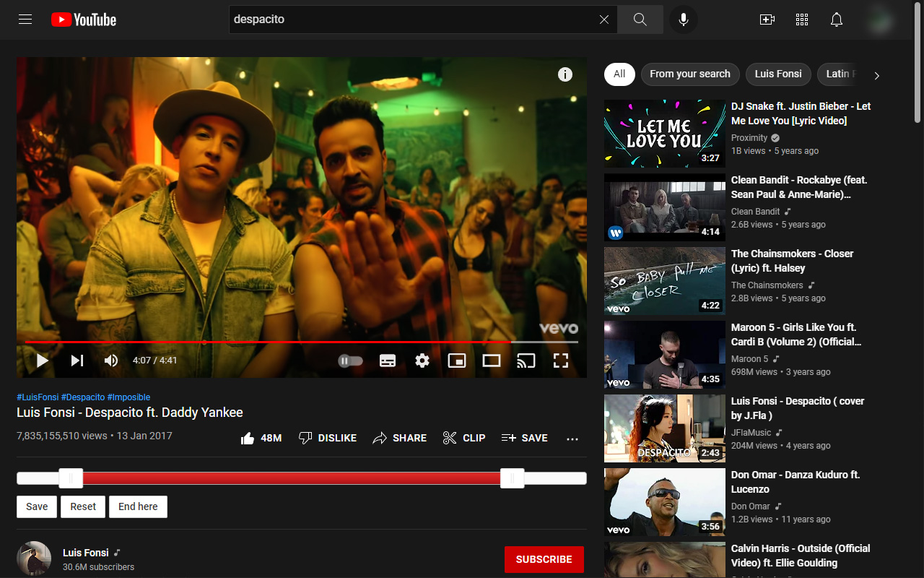Like the video (48M)
924x578 pixels.
[x=261, y=438]
